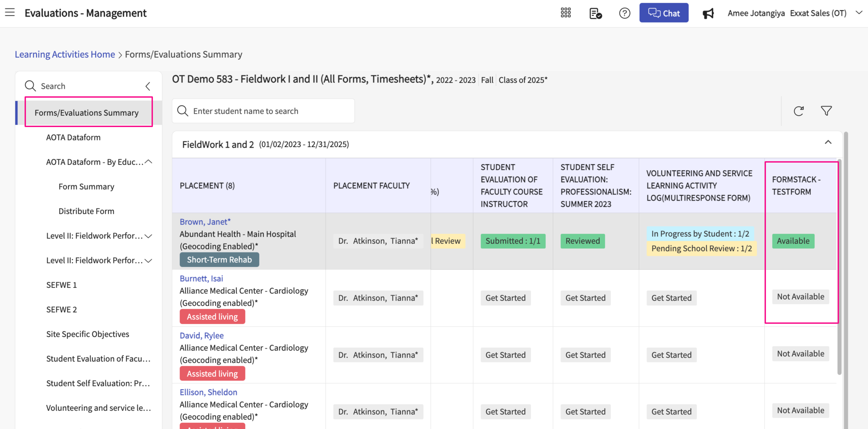Open the filter funnel icon
This screenshot has width=868, height=429.
point(826,111)
